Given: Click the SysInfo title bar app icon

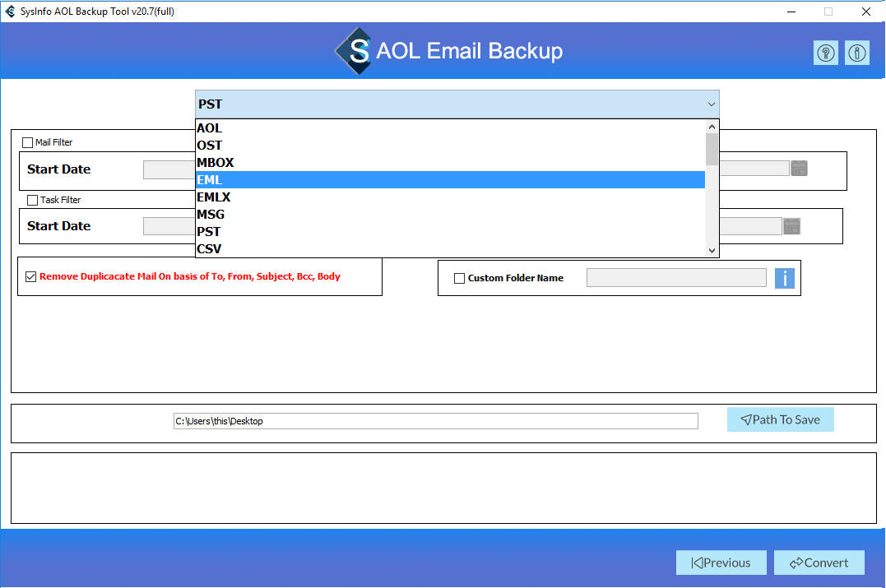Looking at the screenshot, I should (11, 12).
